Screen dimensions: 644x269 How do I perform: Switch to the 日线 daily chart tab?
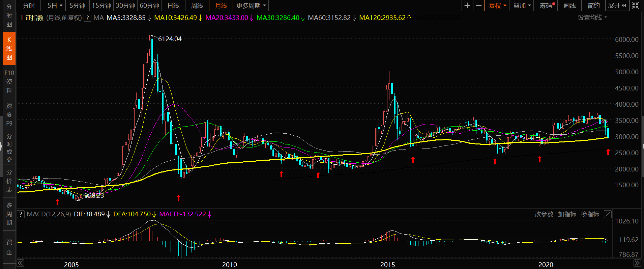tap(173, 5)
